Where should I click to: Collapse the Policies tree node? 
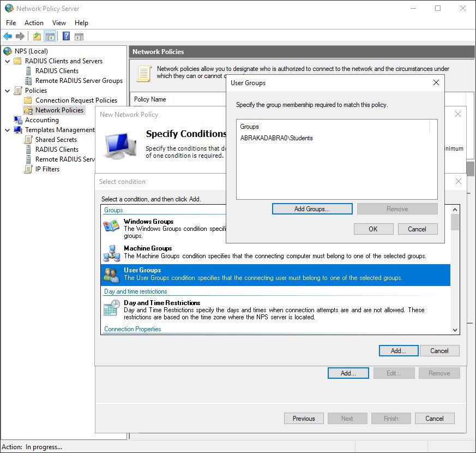[x=8, y=91]
